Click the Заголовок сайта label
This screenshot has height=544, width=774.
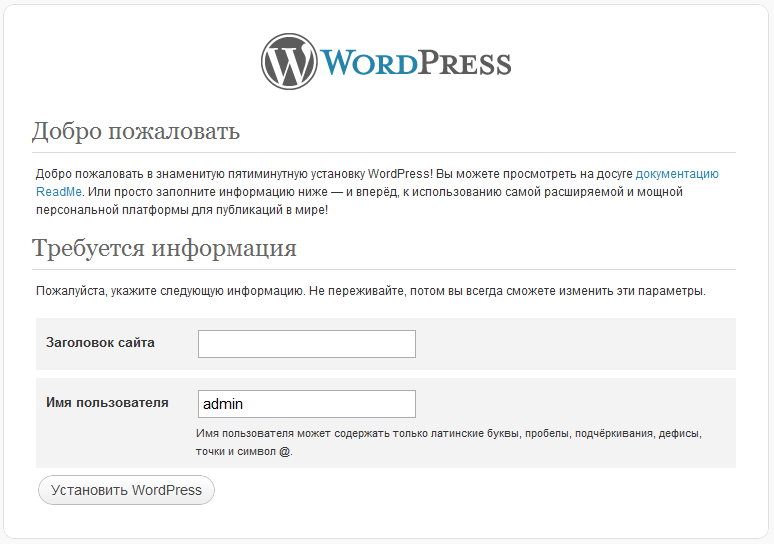100,343
